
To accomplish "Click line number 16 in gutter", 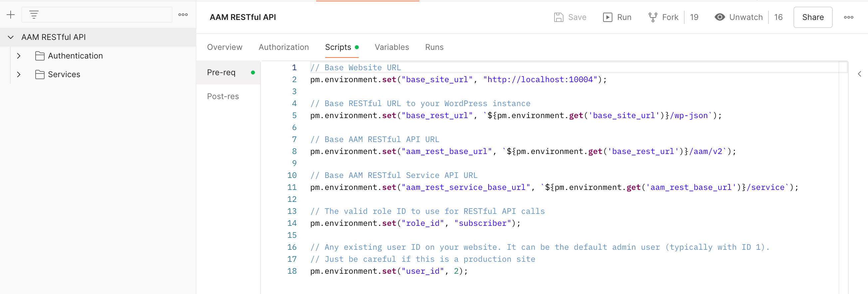I will click(292, 247).
